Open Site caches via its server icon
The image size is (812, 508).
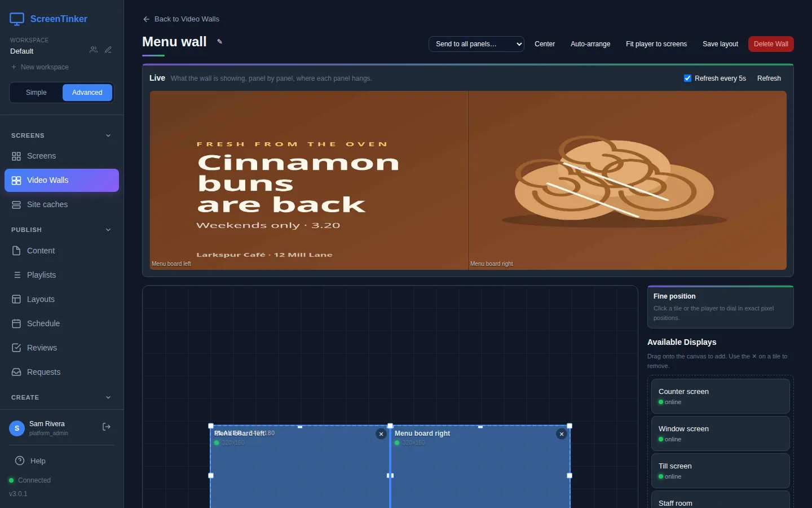(x=16, y=205)
